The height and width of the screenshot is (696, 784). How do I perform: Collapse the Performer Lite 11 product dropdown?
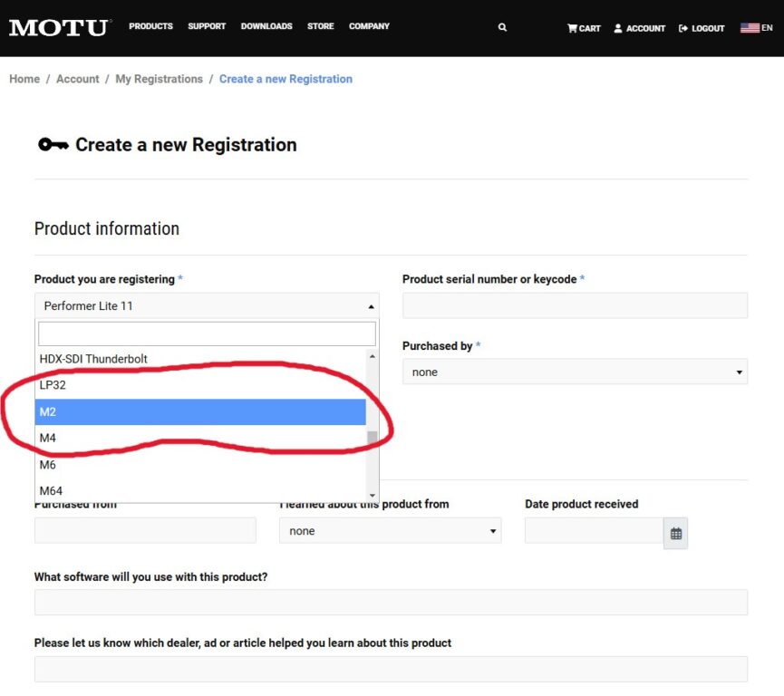(207, 306)
